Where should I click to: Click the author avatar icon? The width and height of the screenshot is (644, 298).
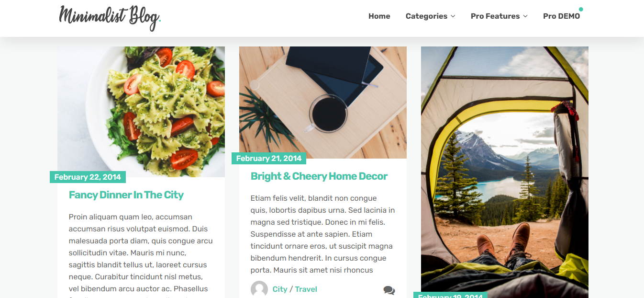(259, 289)
